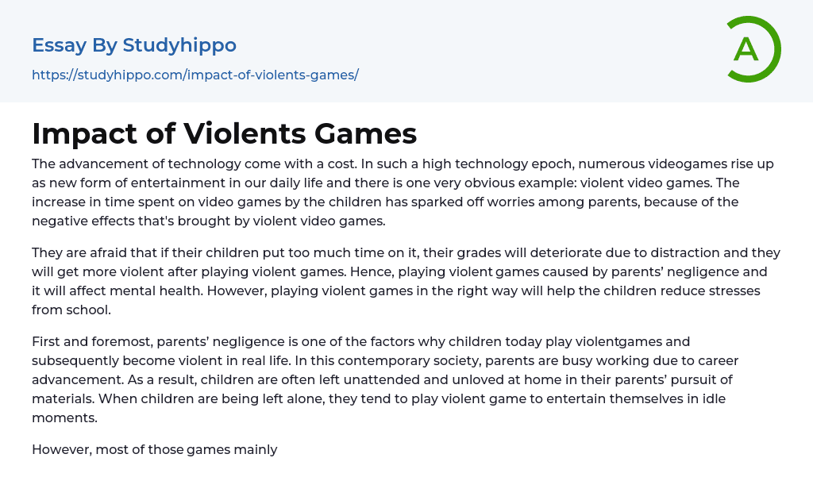Click the sentence beginning "Hence, playing violent games"

point(556,271)
